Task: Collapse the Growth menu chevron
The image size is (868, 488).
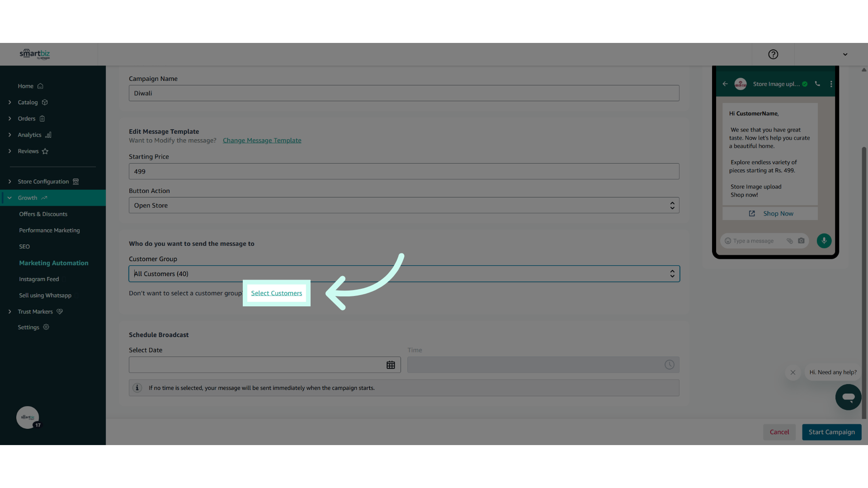Action: (9, 198)
